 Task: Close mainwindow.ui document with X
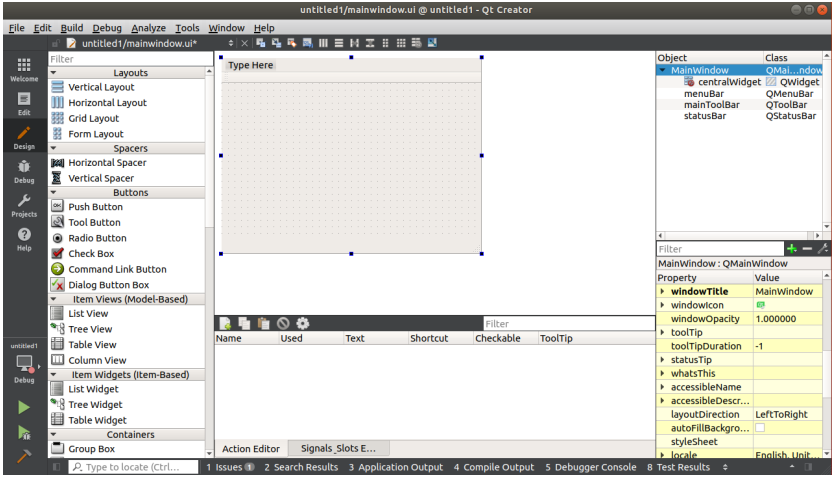(x=244, y=43)
